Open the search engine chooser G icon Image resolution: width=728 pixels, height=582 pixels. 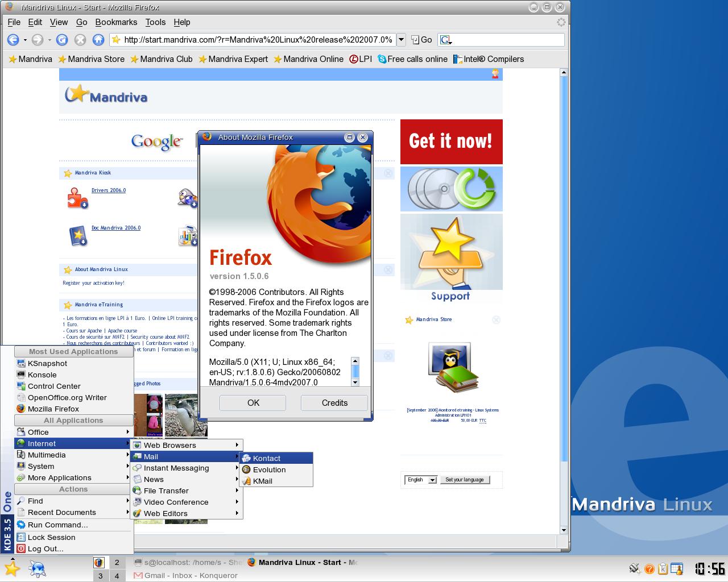tap(446, 40)
